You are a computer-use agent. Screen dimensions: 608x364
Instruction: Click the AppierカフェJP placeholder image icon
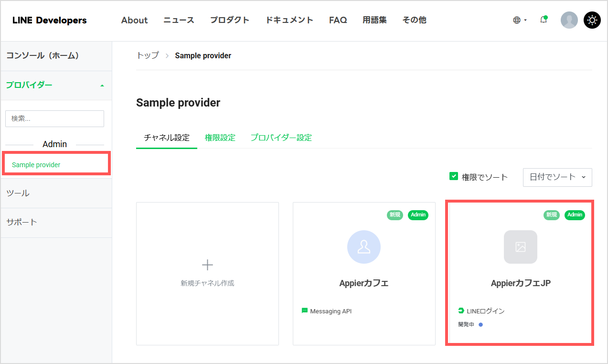[521, 247]
